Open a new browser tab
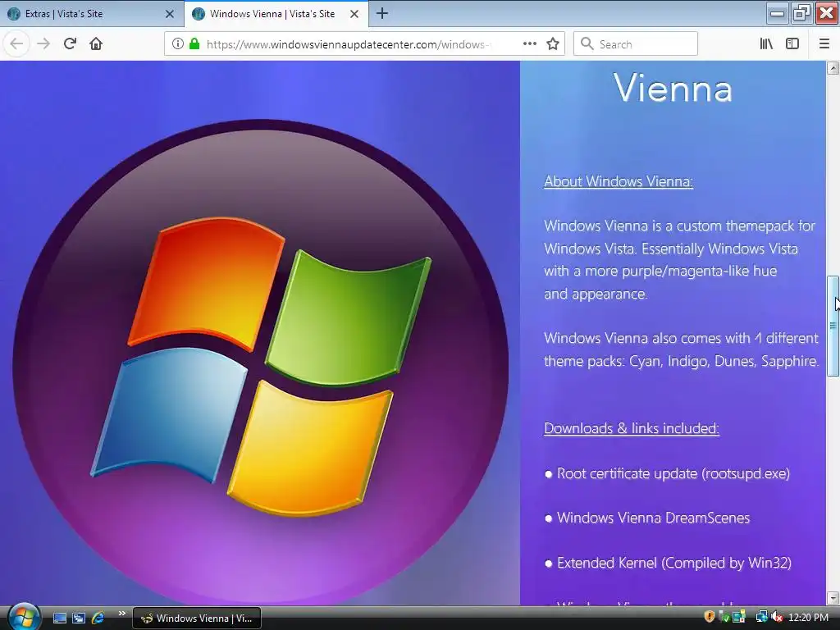The height and width of the screenshot is (630, 840). [x=382, y=13]
